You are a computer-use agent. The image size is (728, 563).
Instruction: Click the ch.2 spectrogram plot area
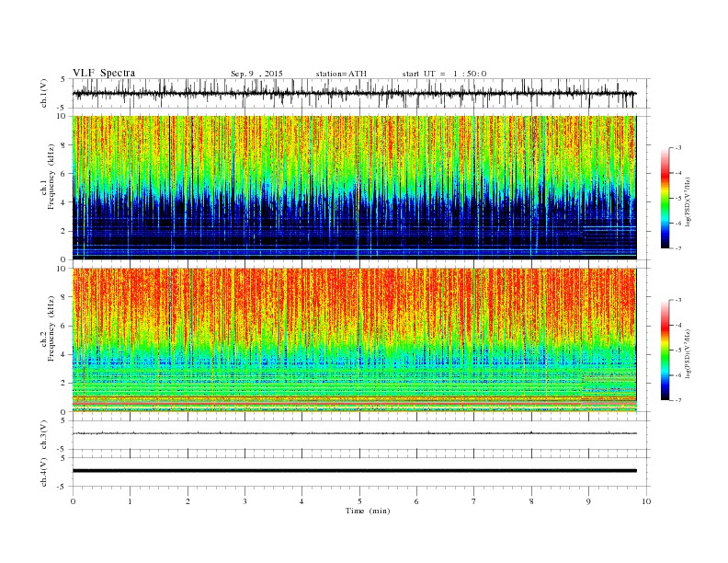pos(354,340)
